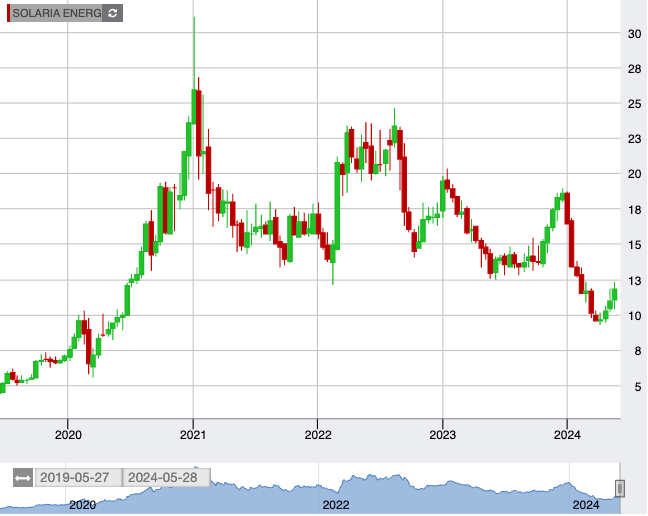Click the 5 price axis label
The width and height of the screenshot is (648, 516).
point(638,387)
